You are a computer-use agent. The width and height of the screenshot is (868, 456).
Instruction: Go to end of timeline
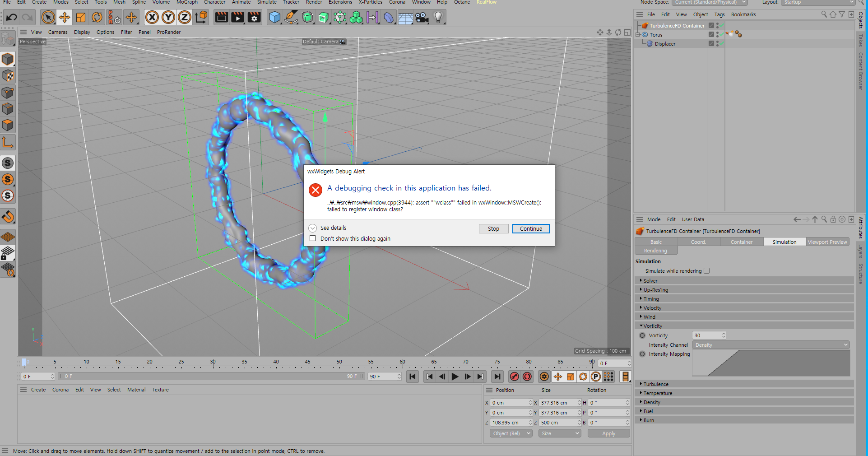[x=497, y=377]
